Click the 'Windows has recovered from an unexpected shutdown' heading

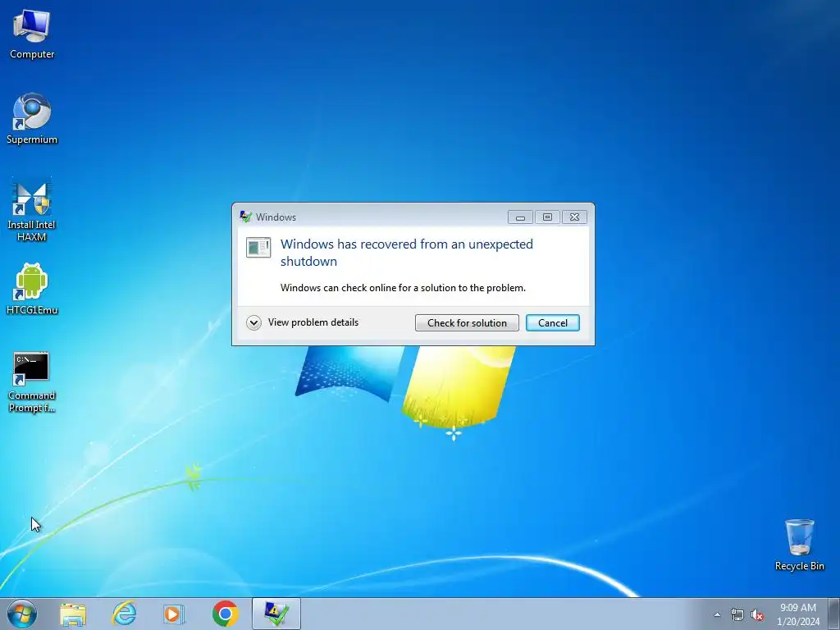pos(407,253)
